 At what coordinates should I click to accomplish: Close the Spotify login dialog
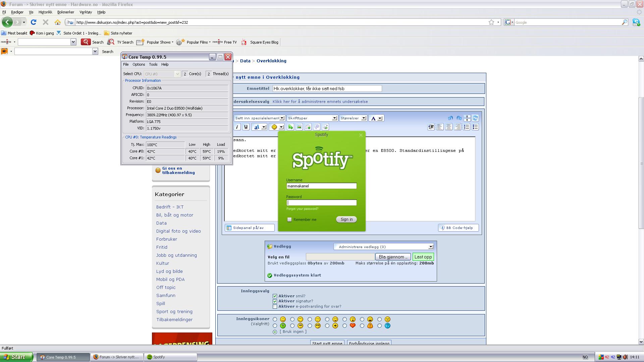(x=361, y=135)
